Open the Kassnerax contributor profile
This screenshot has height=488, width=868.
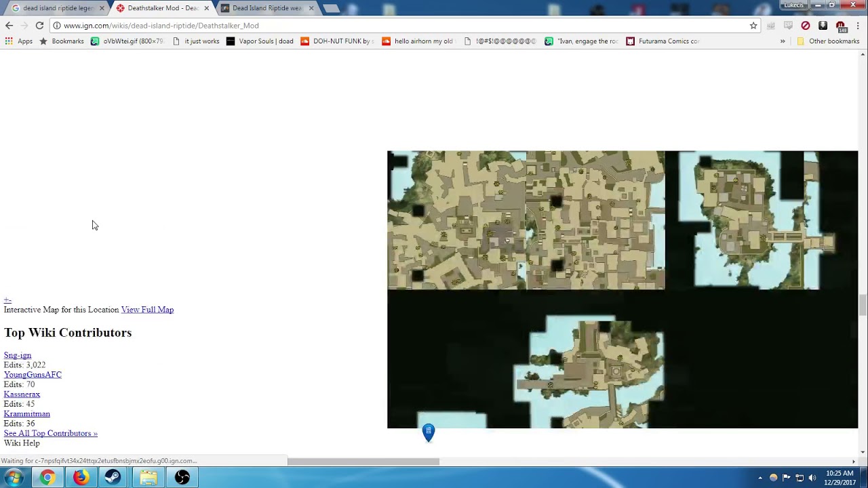pyautogui.click(x=22, y=394)
